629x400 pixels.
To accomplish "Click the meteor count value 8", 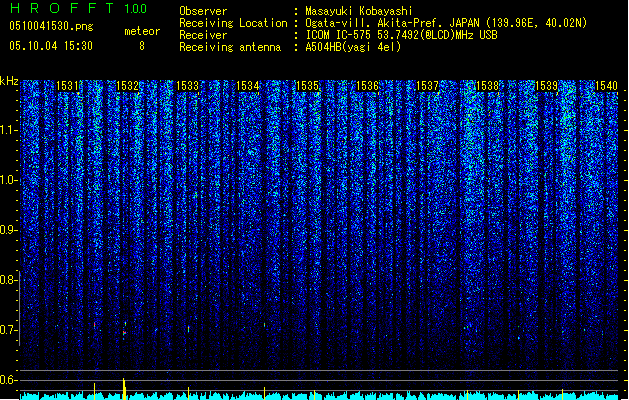I will (142, 46).
